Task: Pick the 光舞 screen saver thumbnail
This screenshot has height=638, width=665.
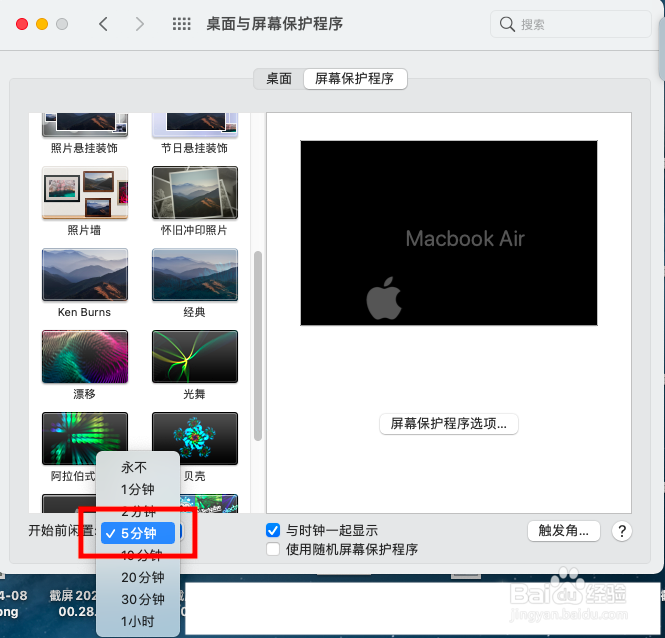Action: click(x=195, y=356)
